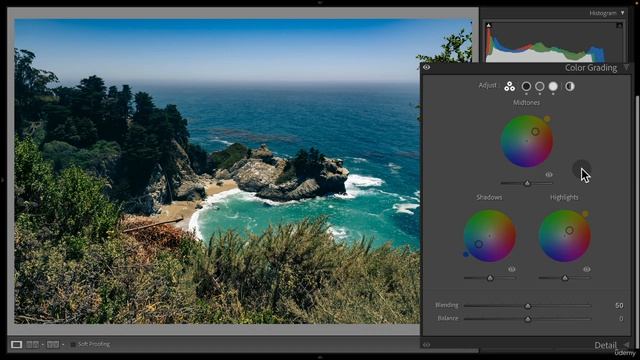Select Before/After split view icon
This screenshot has height=360, width=640.
[x=53, y=345]
